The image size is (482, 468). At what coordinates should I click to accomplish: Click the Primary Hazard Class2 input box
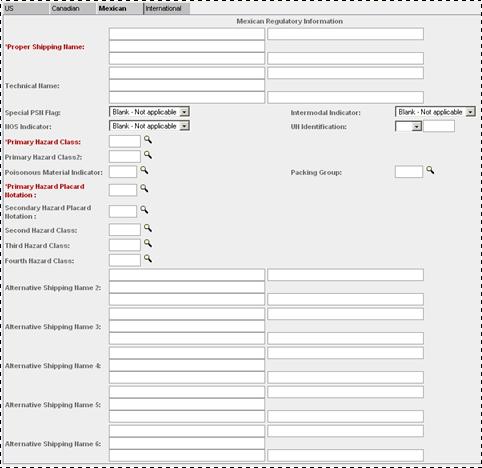[125, 156]
